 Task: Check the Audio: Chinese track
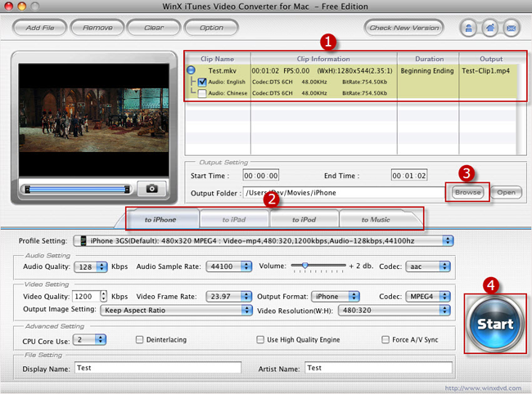(202, 93)
